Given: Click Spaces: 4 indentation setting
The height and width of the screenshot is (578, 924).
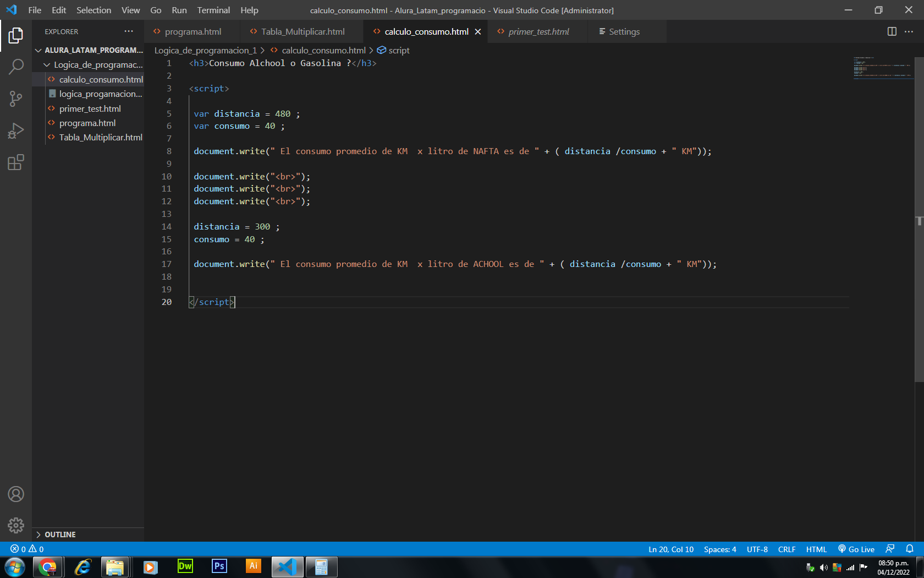Looking at the screenshot, I should pos(720,549).
